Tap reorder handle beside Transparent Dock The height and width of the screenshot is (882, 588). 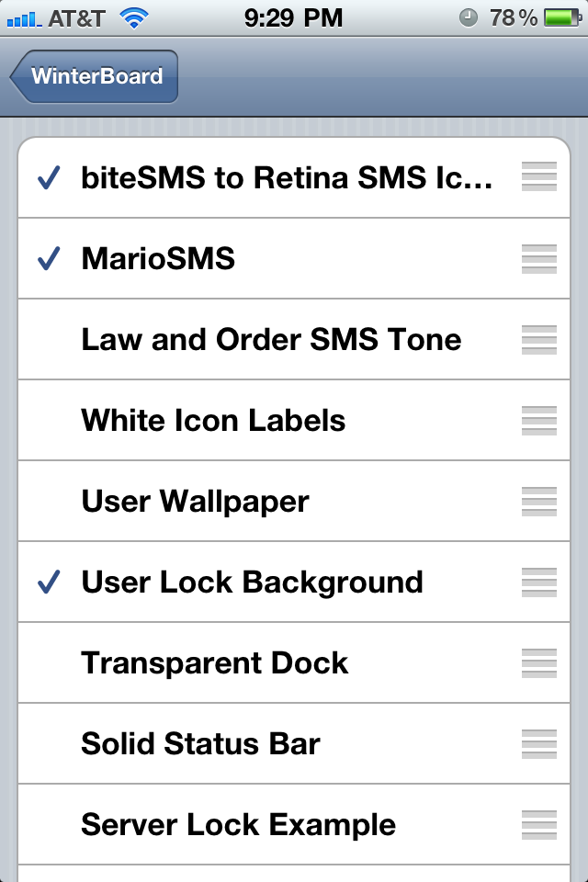(539, 663)
